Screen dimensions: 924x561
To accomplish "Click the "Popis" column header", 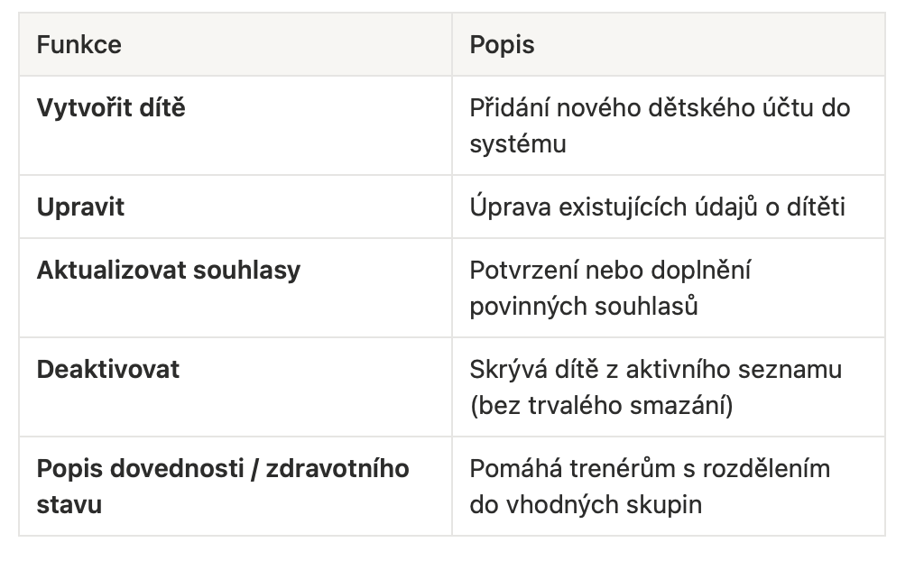I will [502, 44].
